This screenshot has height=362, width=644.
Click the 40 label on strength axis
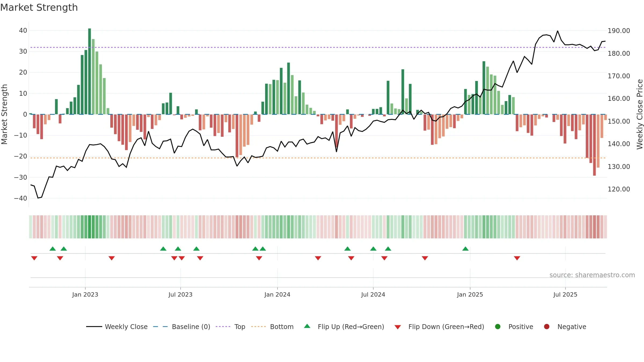(23, 31)
